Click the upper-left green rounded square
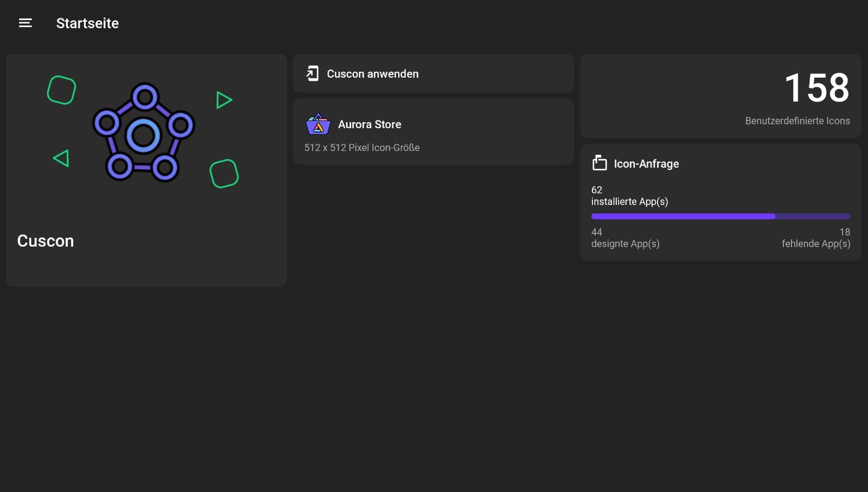The width and height of the screenshot is (868, 492). click(61, 90)
